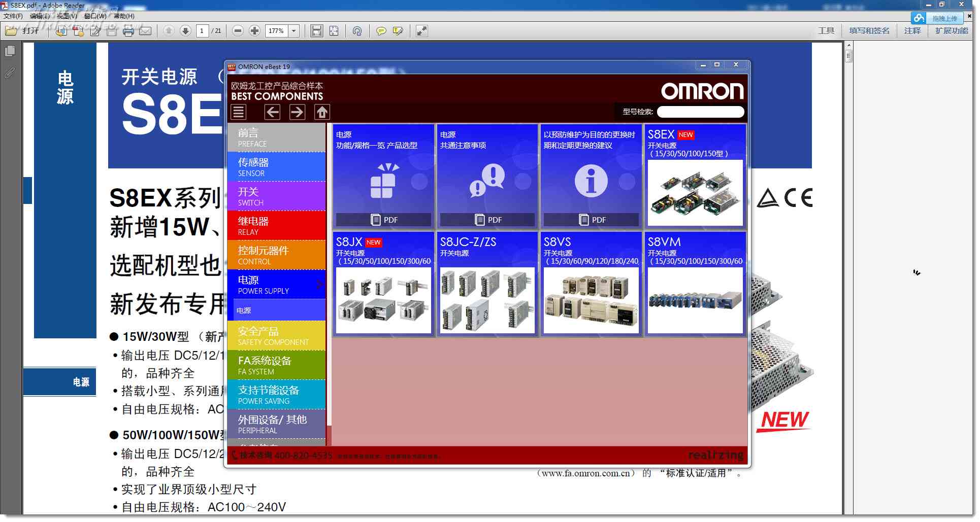Viewport: 980px width, 522px height.
Task: Click the PDF vertical scrollbar up arrow
Action: click(x=848, y=46)
